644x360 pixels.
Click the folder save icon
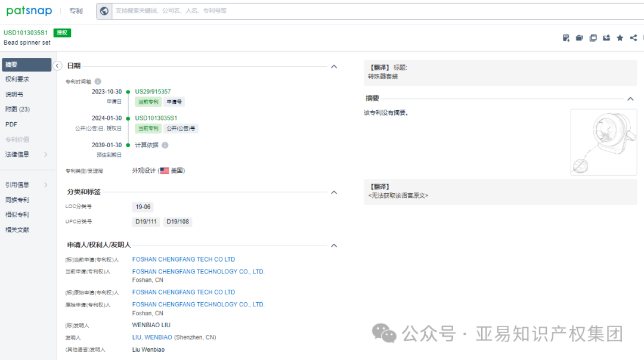click(580, 38)
